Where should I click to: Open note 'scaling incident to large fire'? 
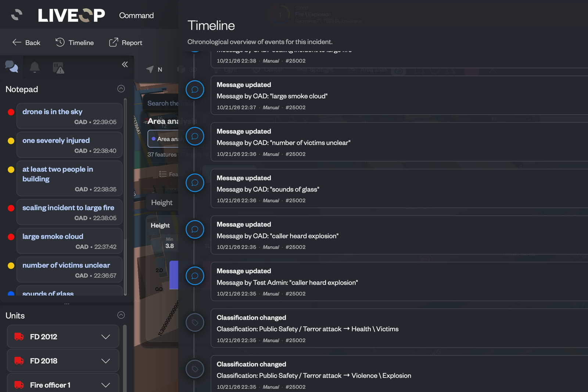[69, 212]
